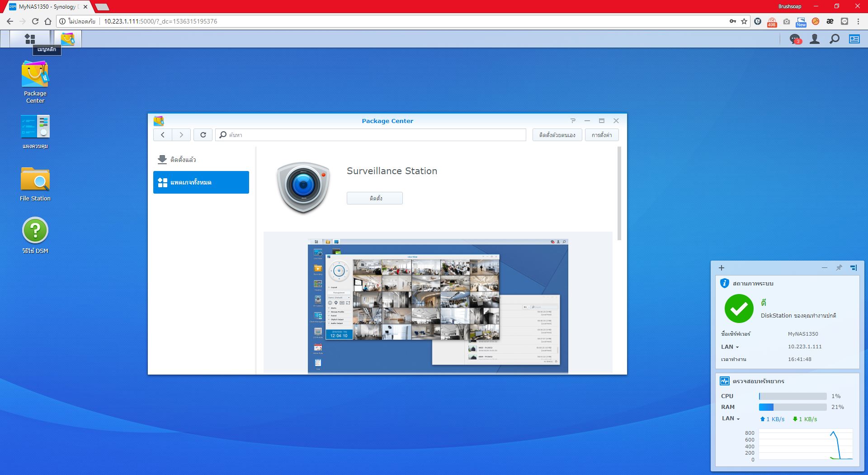The width and height of the screenshot is (868, 475).
Task: Toggle the widgets panel icon
Action: [x=854, y=39]
